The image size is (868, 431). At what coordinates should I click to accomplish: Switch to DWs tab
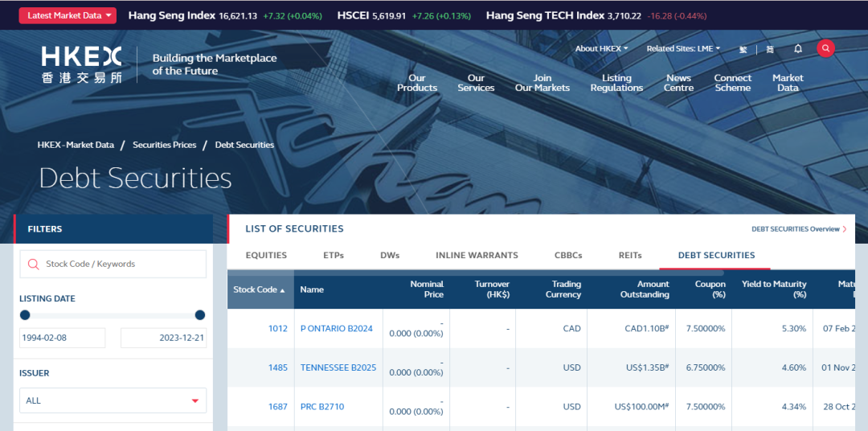[x=390, y=256]
